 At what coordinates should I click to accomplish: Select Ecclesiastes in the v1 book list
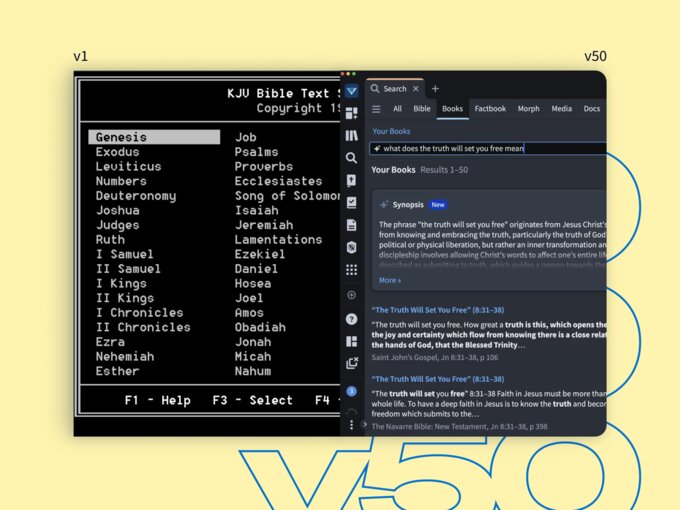(x=278, y=181)
